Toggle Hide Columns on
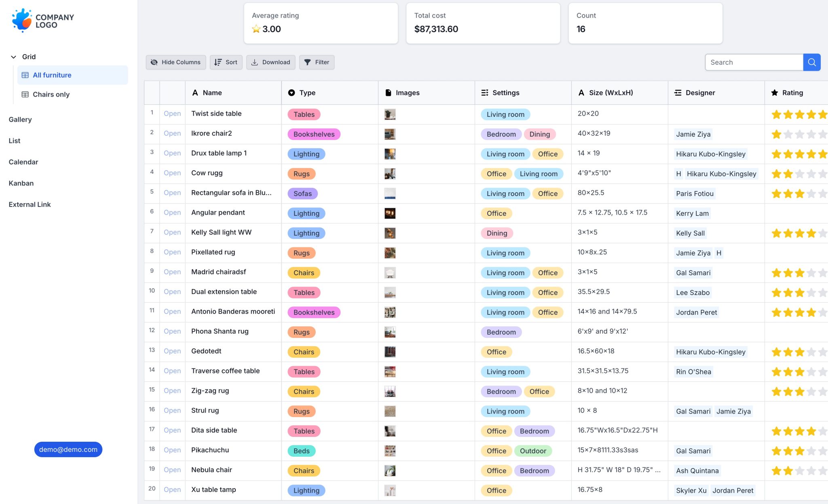This screenshot has height=504, width=828. point(175,62)
